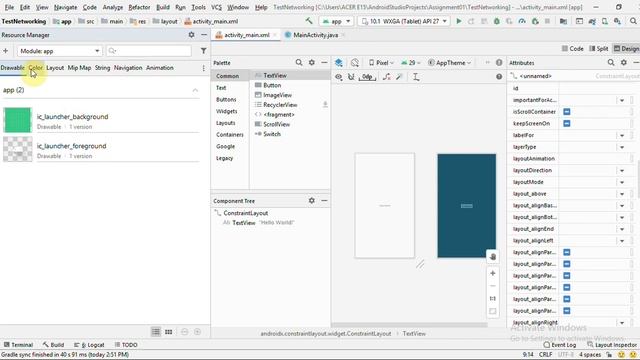Viewport: 640px width, 360px height.
Task: Click the id attribute field
Action: (593, 88)
